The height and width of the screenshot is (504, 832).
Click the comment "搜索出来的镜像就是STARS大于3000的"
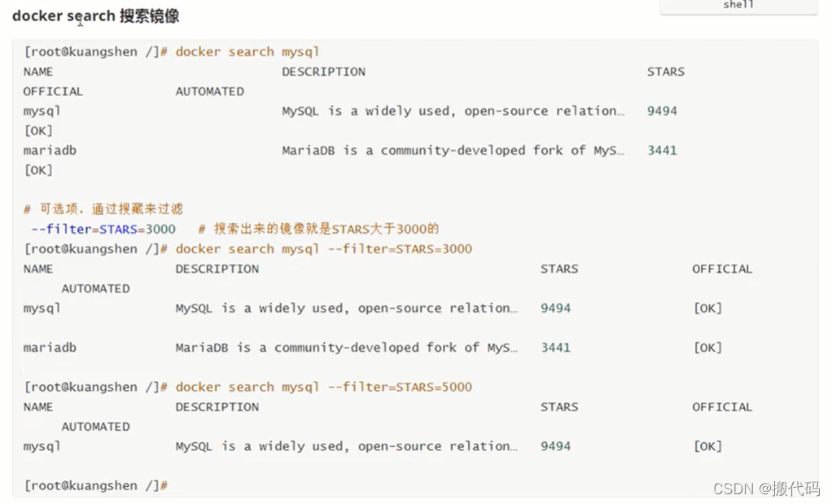point(326,229)
